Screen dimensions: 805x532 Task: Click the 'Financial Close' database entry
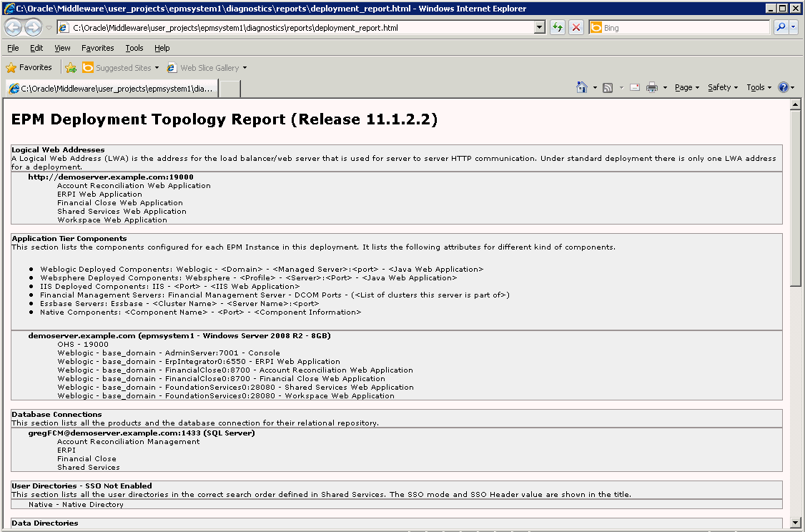tap(87, 458)
